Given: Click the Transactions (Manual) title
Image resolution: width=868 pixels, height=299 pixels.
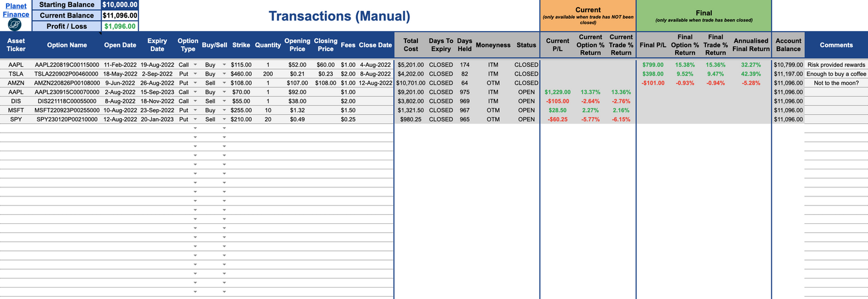Looking at the screenshot, I should tap(339, 16).
